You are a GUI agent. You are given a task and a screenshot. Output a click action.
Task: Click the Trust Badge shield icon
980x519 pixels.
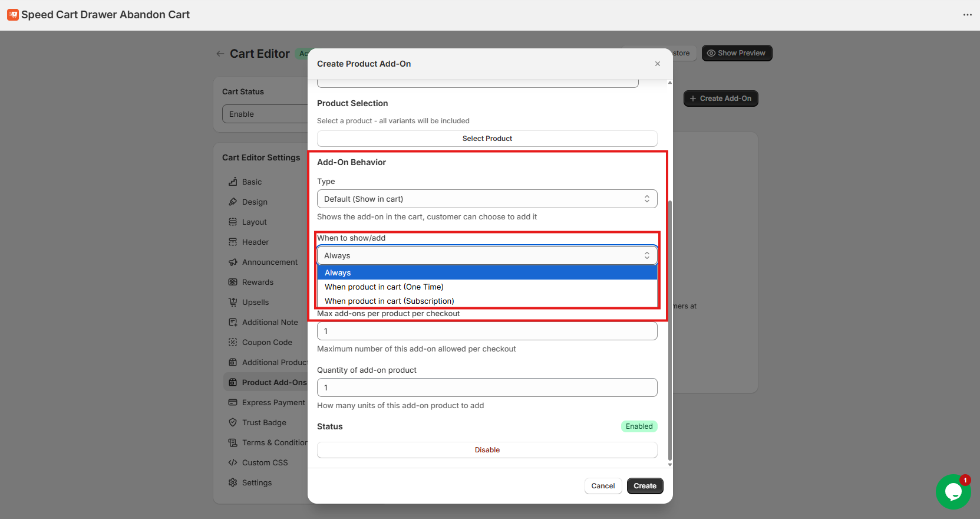[x=233, y=422]
